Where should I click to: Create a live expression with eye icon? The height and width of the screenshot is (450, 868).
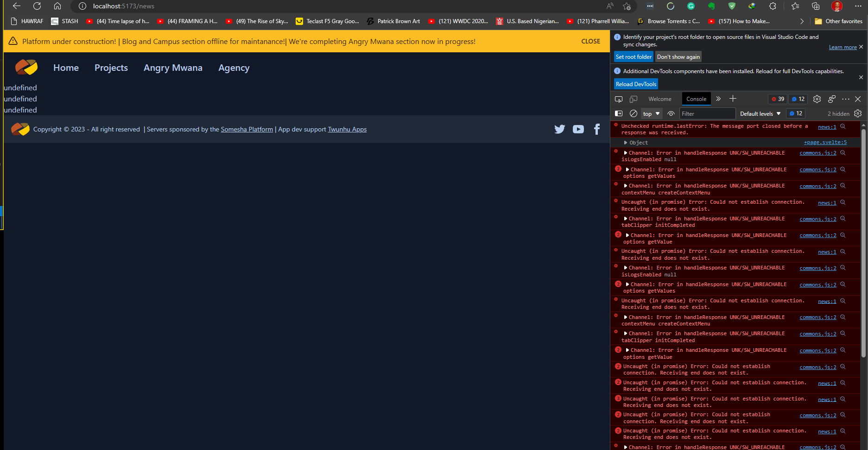(671, 113)
